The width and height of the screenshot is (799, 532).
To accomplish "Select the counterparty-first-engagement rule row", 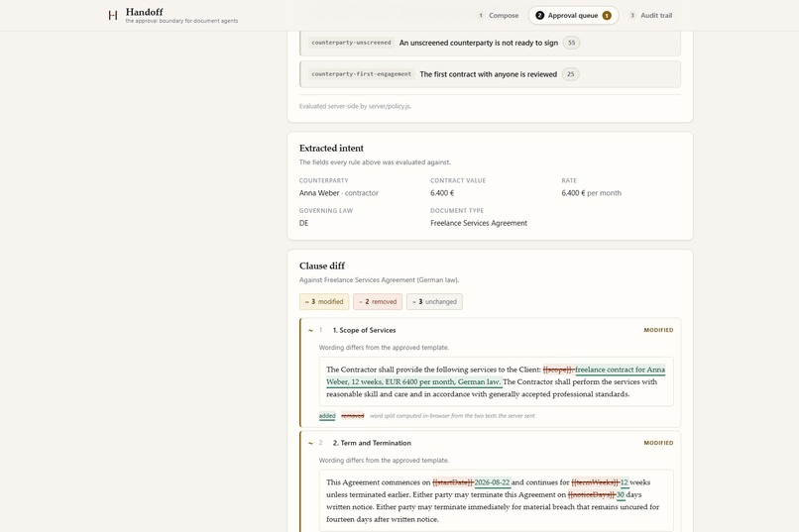I will [x=490, y=74].
